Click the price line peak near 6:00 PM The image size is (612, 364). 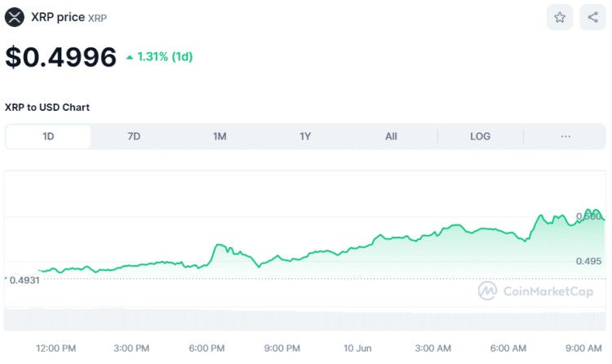click(x=219, y=245)
